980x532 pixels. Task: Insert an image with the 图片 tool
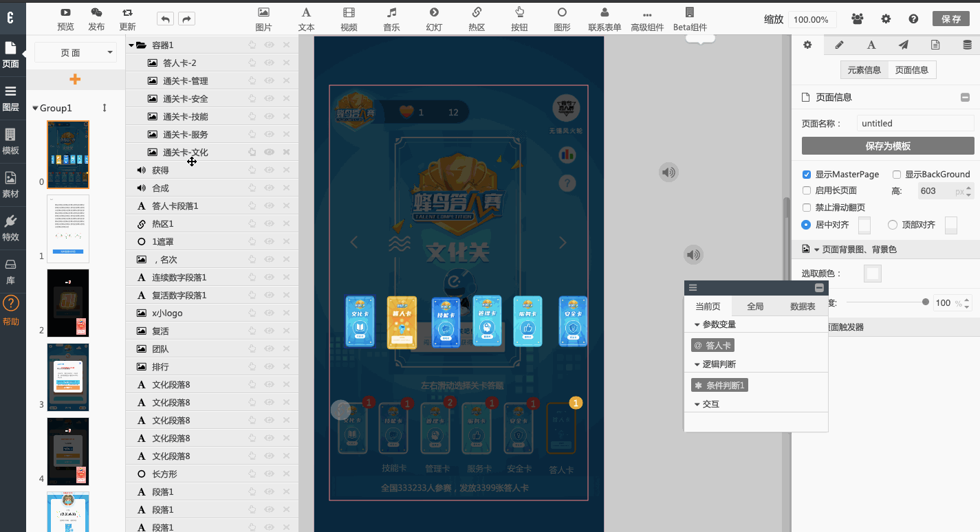click(x=263, y=12)
